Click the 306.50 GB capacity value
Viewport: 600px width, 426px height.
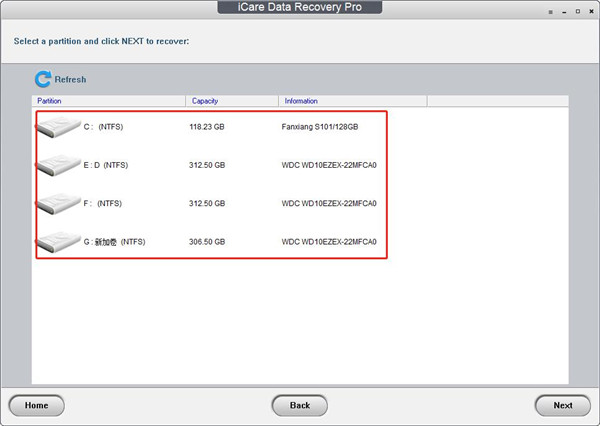tap(207, 242)
